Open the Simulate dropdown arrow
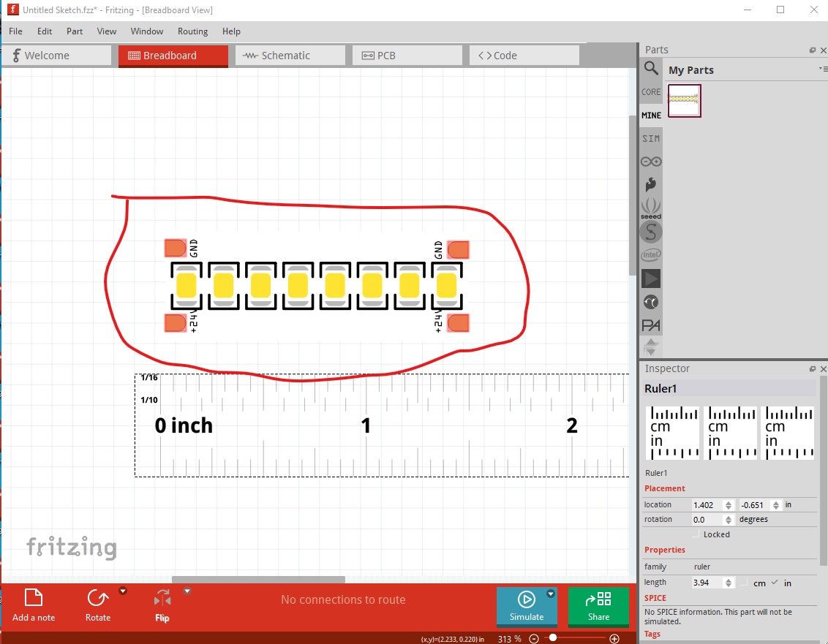 point(550,594)
